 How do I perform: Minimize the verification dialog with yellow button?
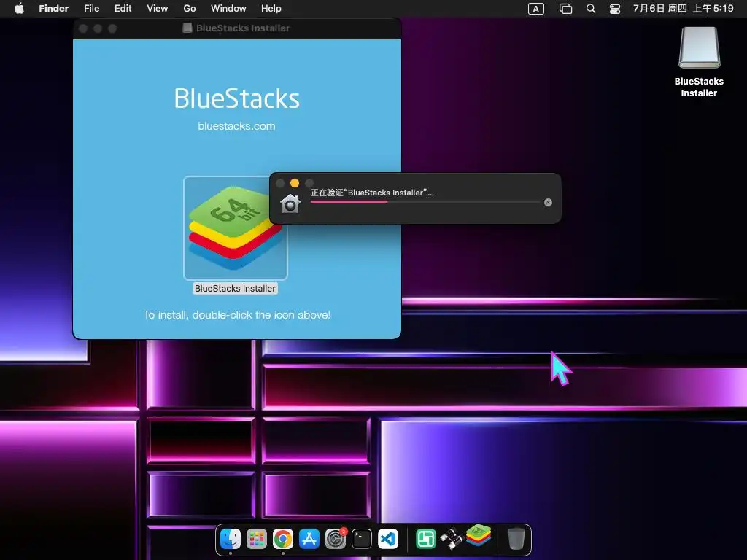tap(295, 183)
